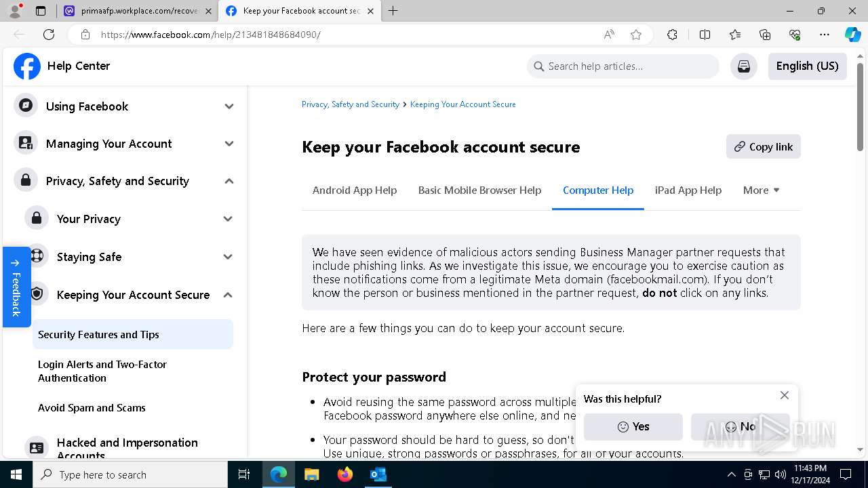Click the Hacked and Impersonation Accounts icon
This screenshot has width=868, height=488.
click(37, 448)
